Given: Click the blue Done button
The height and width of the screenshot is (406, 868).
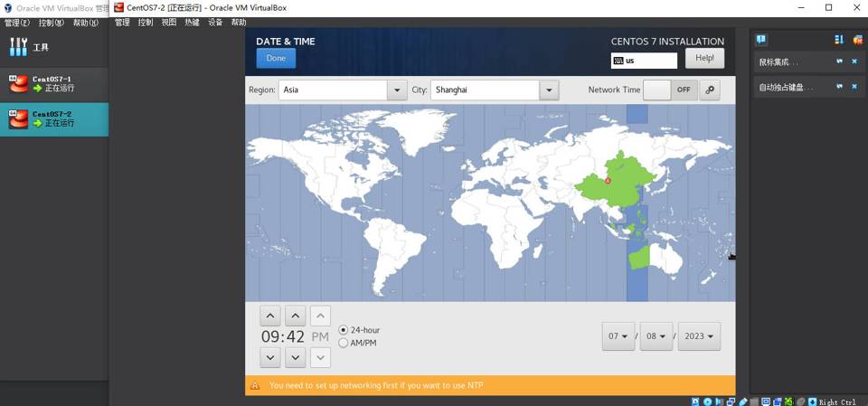Looking at the screenshot, I should (276, 58).
